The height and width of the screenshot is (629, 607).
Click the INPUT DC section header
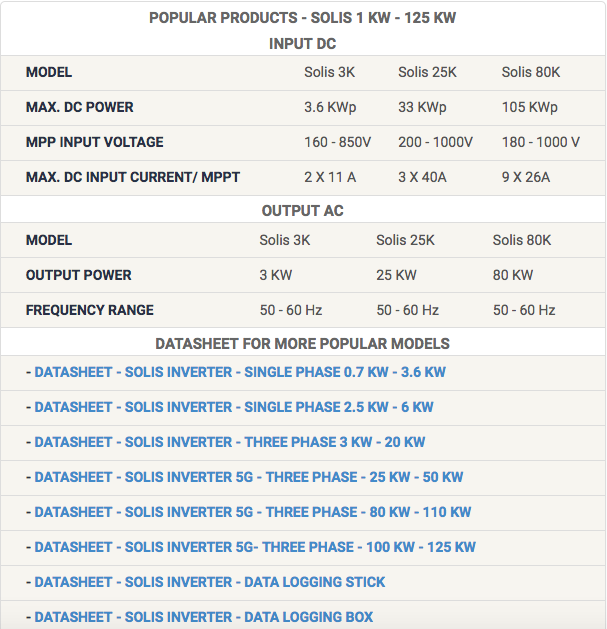click(x=303, y=44)
